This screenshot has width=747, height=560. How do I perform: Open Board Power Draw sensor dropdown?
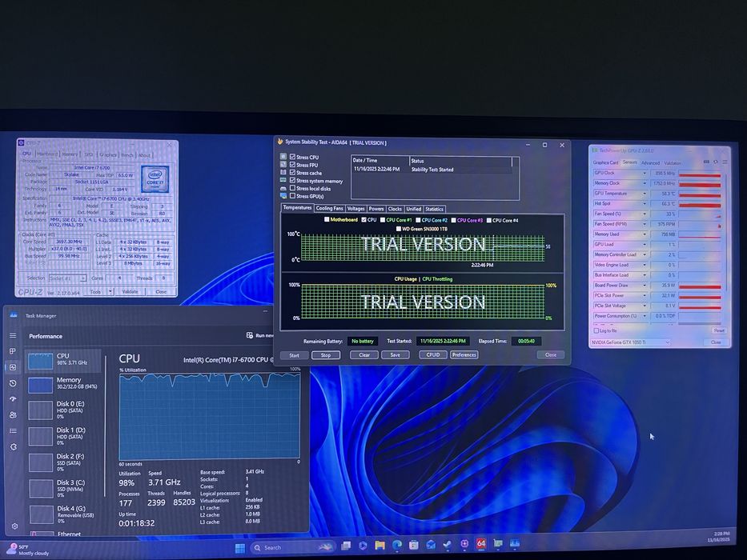click(645, 286)
